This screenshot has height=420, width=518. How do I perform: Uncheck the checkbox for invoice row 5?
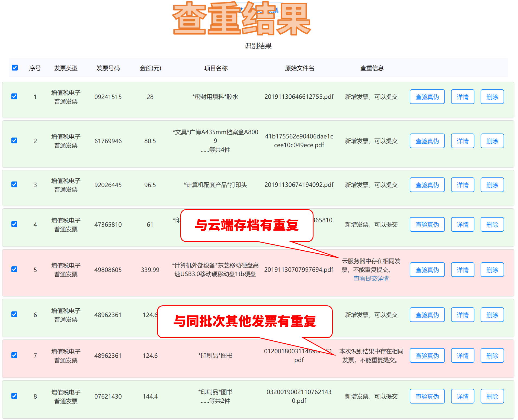[14, 269]
